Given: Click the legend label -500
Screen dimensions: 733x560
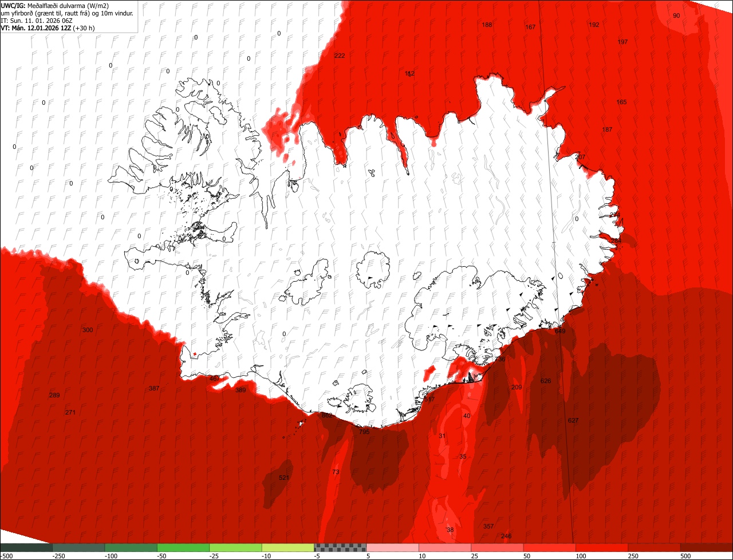Looking at the screenshot, I should (x=7, y=556).
